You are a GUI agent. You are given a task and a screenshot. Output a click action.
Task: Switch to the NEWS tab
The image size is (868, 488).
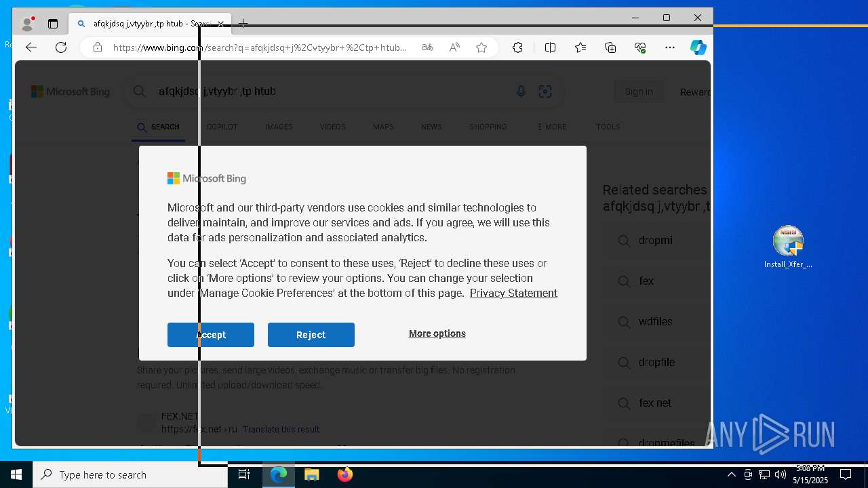431,127
